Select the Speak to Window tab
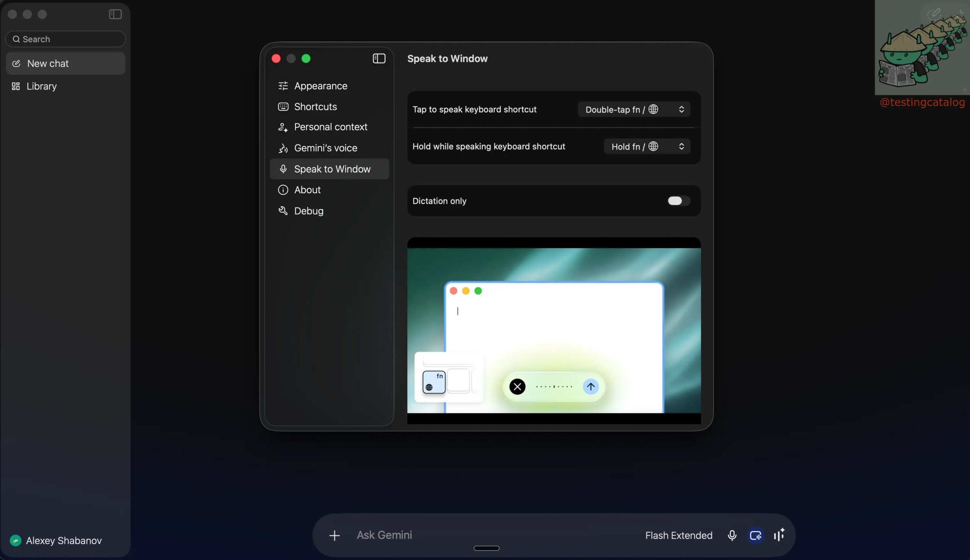 (329, 169)
